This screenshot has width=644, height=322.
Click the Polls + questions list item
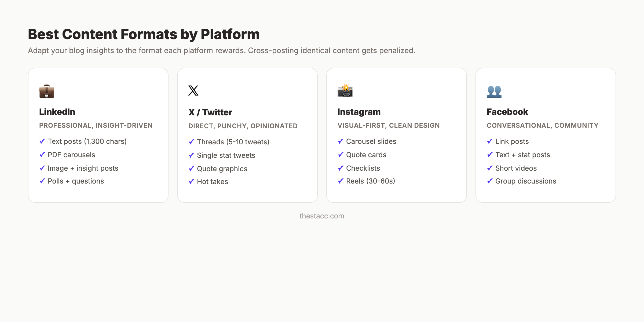point(75,181)
